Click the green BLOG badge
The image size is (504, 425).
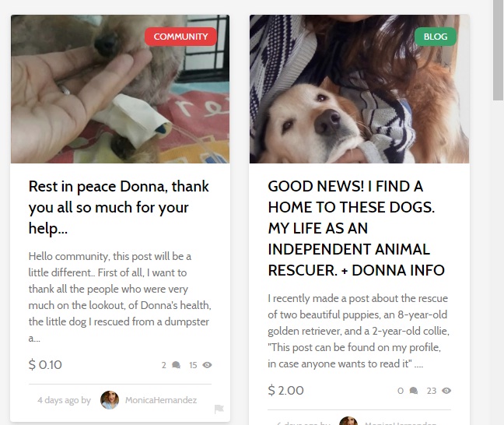tap(436, 37)
